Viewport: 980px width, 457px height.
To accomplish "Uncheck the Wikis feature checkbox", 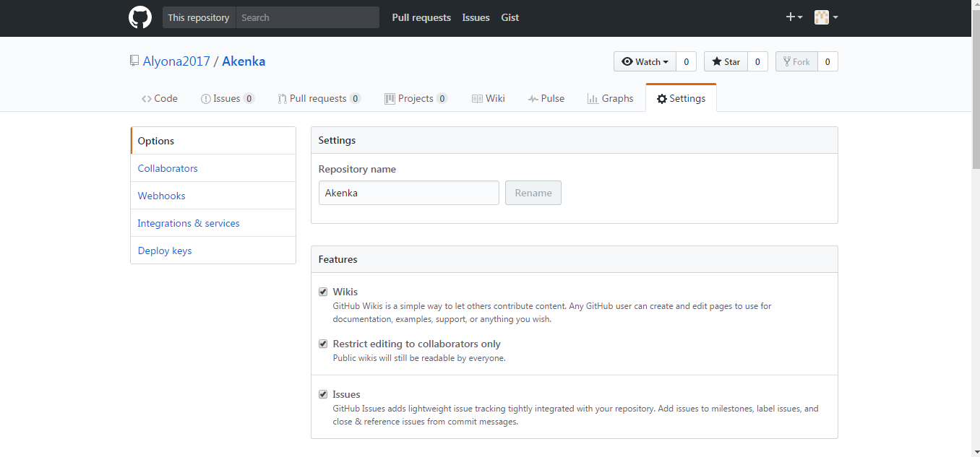I will tap(323, 292).
